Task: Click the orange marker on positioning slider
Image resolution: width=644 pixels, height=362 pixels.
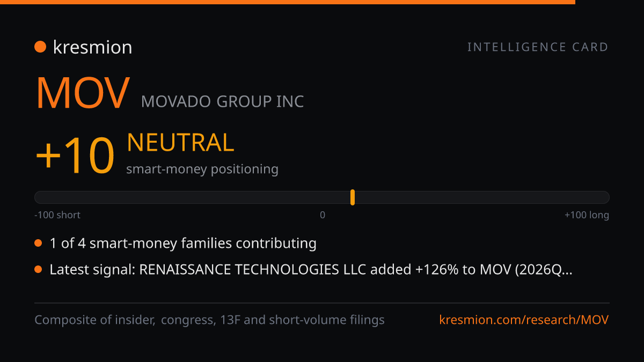Action: point(353,197)
